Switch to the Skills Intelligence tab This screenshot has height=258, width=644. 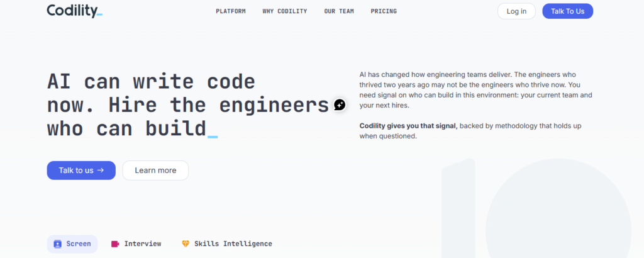pyautogui.click(x=226, y=244)
